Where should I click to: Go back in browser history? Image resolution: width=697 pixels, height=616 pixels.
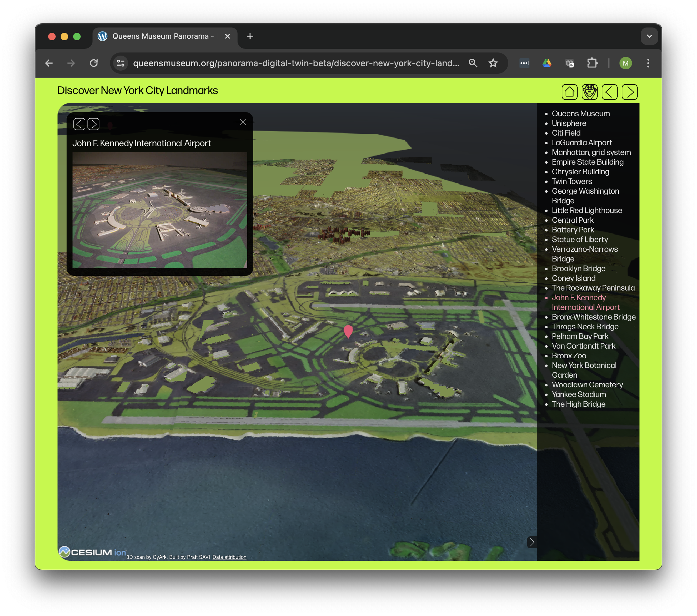click(x=49, y=63)
